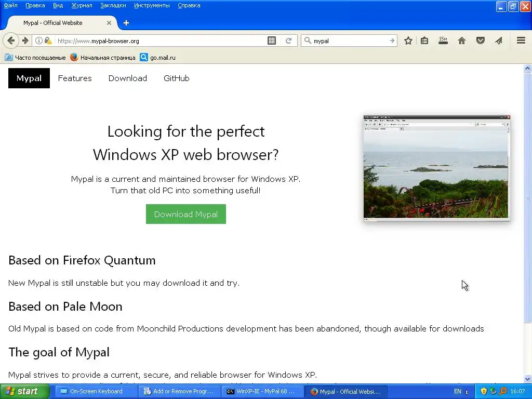Screen dimensions: 532x399
Task: Open the hamburger menu button
Action: [521, 41]
